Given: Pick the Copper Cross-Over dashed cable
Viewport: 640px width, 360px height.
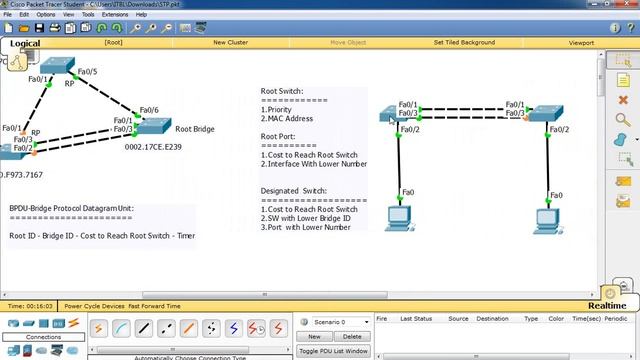Looking at the screenshot, I should (x=166, y=329).
